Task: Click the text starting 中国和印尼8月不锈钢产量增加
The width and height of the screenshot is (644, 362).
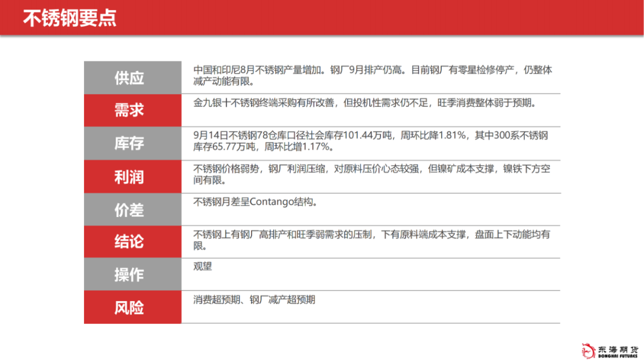Action: pos(373,76)
